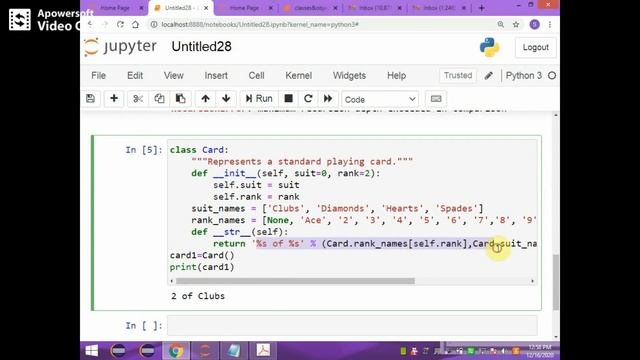Viewport: 640px width, 360px height.
Task: Reload the browser page
Action: tap(120, 24)
